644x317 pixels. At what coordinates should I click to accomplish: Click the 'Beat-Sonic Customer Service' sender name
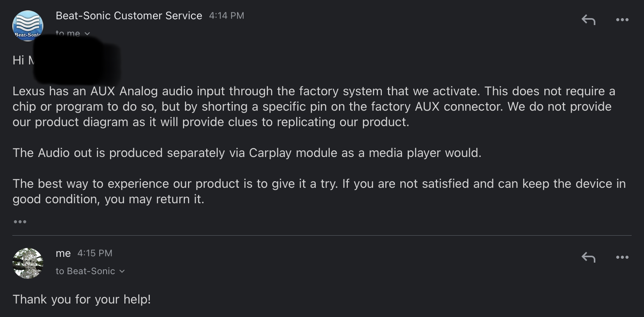pyautogui.click(x=129, y=15)
